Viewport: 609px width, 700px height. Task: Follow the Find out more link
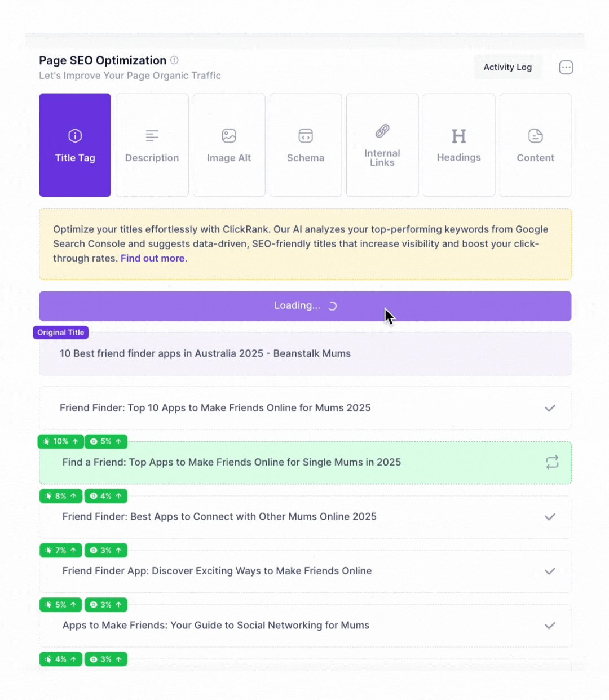[x=152, y=259]
